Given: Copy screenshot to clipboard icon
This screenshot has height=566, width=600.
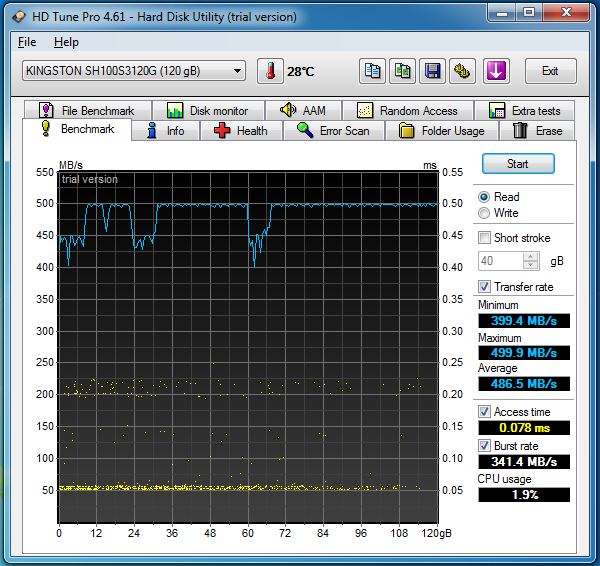Looking at the screenshot, I should 403,71.
